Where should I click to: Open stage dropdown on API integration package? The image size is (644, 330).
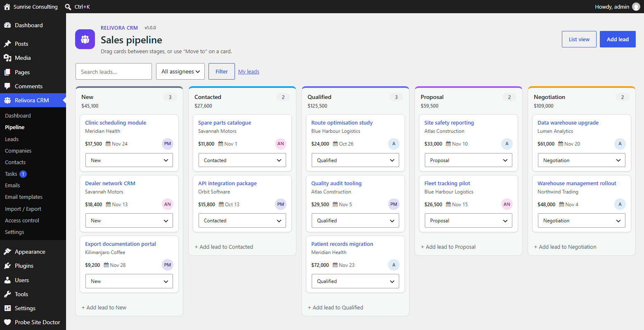[242, 221]
